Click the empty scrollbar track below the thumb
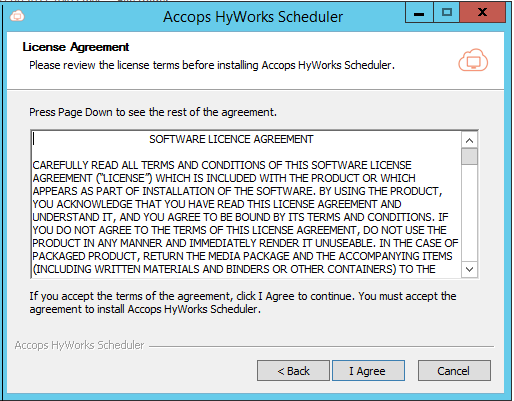 pos(469,213)
